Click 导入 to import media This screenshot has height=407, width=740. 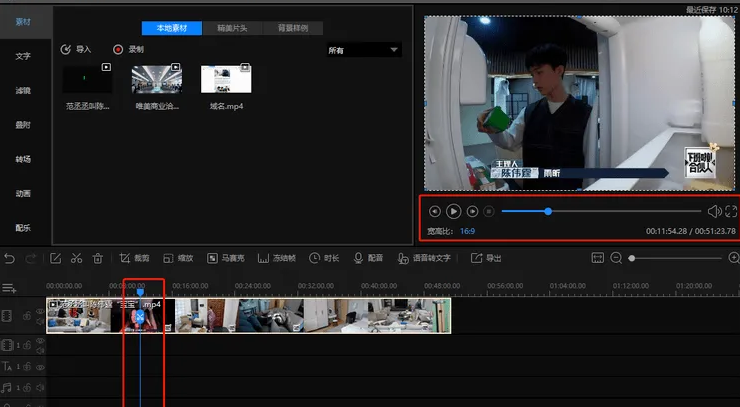(76, 49)
